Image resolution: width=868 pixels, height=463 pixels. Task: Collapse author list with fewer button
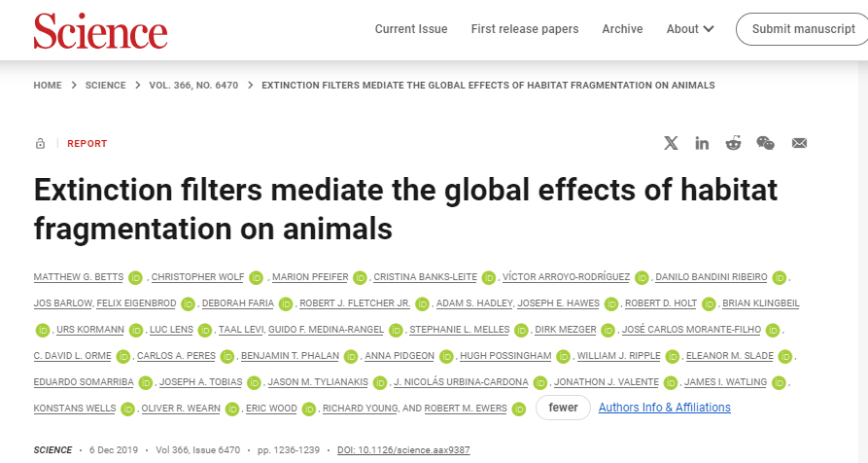point(563,408)
